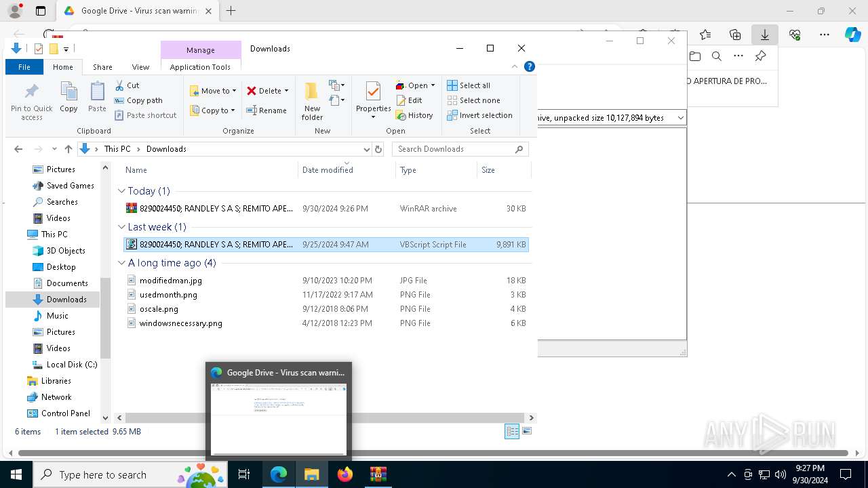Collapse the Last week (1) group
Screen dimensions: 868x488
tap(121, 227)
